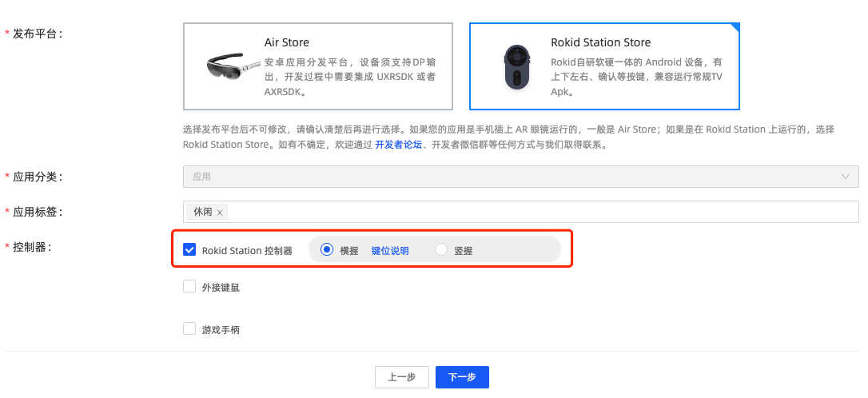Click the Rokid Station remote controller image
The height and width of the screenshot is (398, 868).
tap(516, 68)
